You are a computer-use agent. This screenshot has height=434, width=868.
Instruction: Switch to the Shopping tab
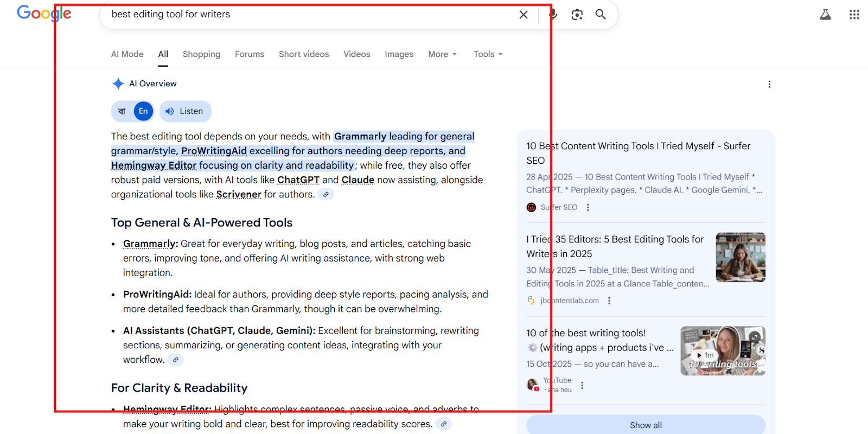click(201, 54)
